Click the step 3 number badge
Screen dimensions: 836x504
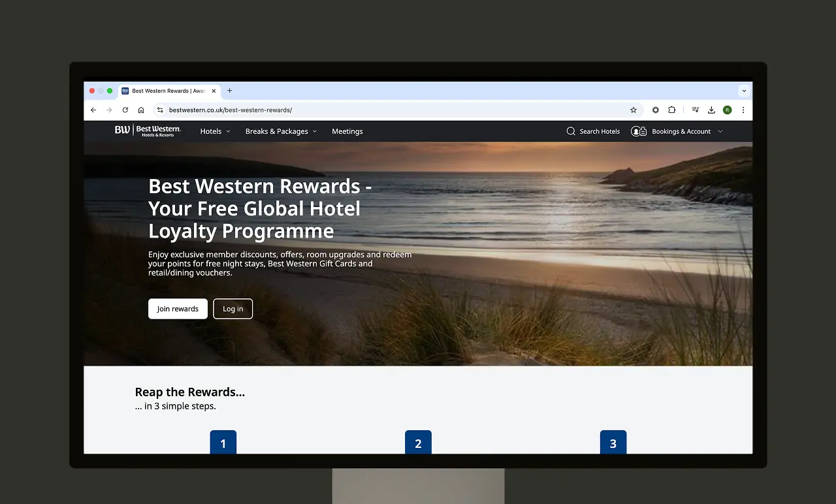click(x=613, y=442)
